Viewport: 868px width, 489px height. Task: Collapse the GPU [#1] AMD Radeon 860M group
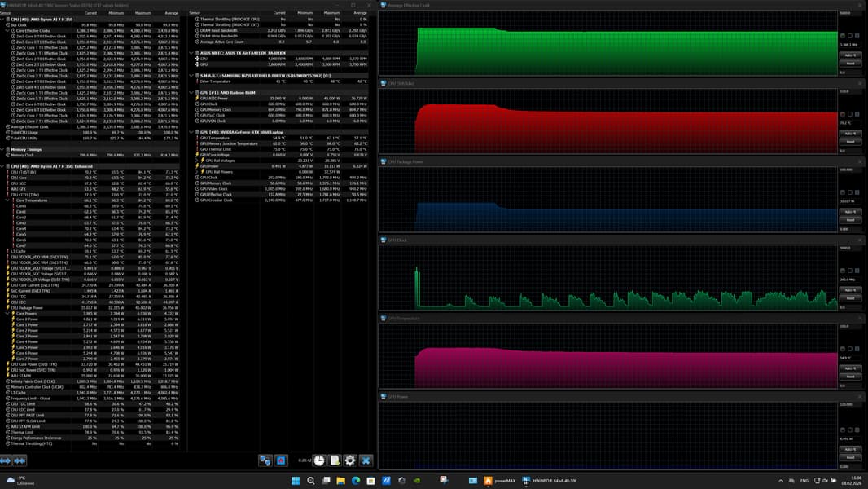click(191, 92)
